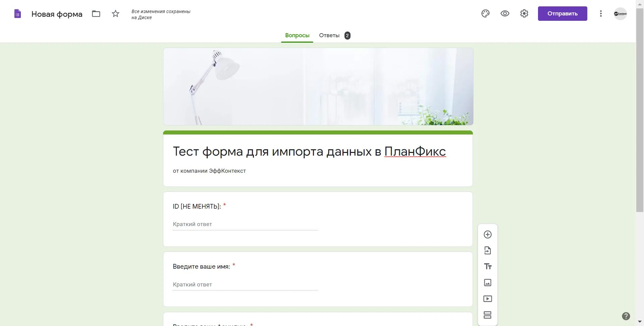
Task: Select the "ID [НЕ МЕНЯТЬ]:" question
Action: pos(197,206)
